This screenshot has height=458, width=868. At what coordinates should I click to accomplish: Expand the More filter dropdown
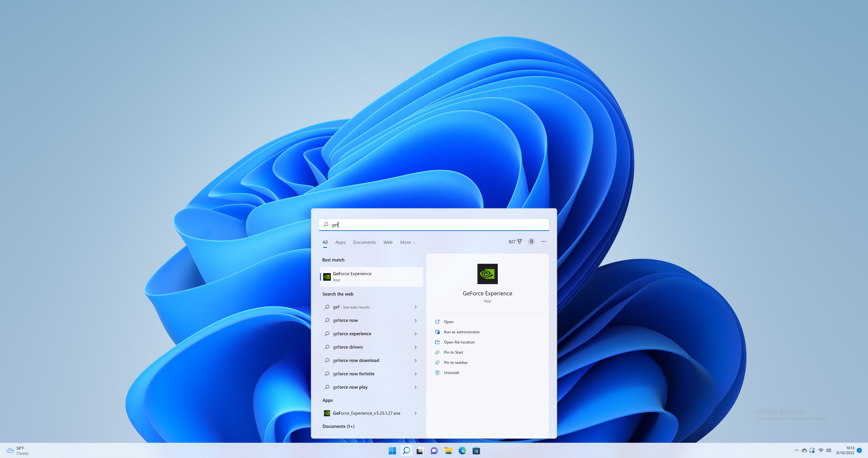point(407,242)
